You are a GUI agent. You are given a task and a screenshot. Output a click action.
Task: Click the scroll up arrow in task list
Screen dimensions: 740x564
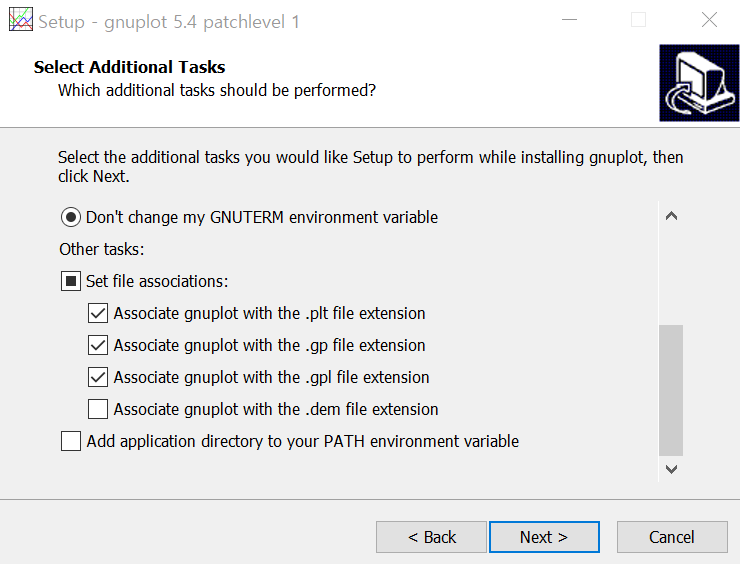671,216
